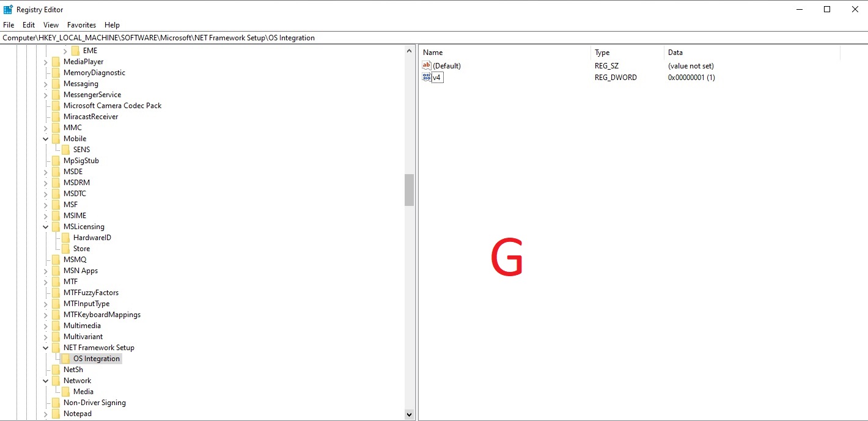Expand the MTF key
The width and height of the screenshot is (868, 421).
[x=46, y=282]
